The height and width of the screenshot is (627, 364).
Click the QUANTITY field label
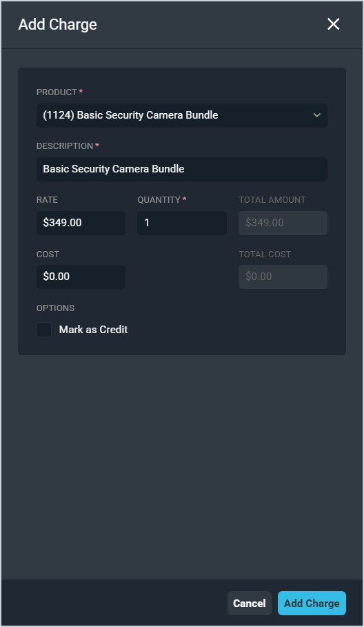pyautogui.click(x=159, y=199)
